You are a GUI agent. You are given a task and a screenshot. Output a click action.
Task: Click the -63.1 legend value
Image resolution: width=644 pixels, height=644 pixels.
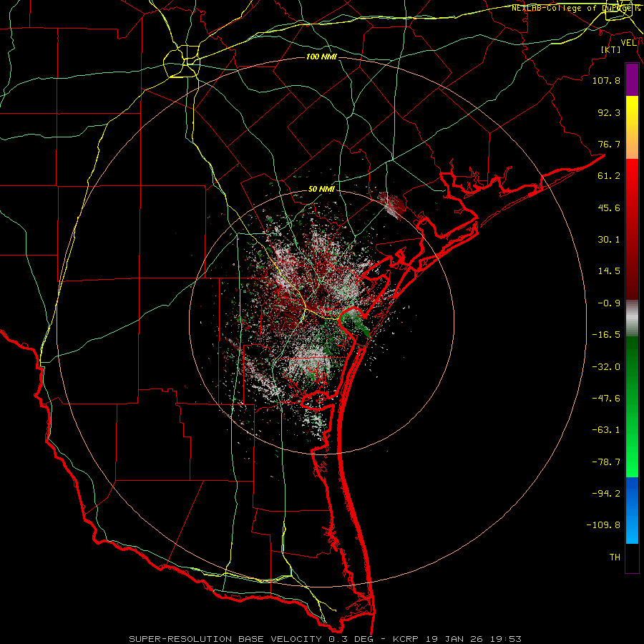pos(606,430)
